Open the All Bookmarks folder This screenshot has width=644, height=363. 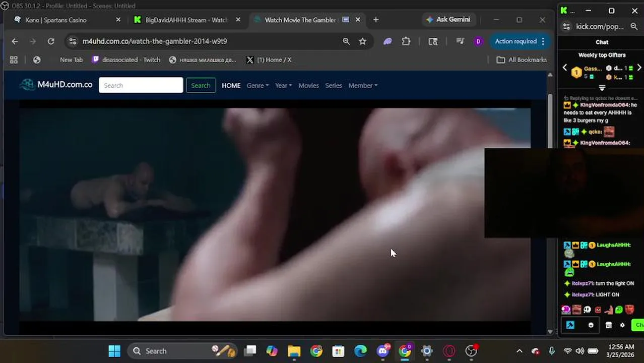coord(522,59)
